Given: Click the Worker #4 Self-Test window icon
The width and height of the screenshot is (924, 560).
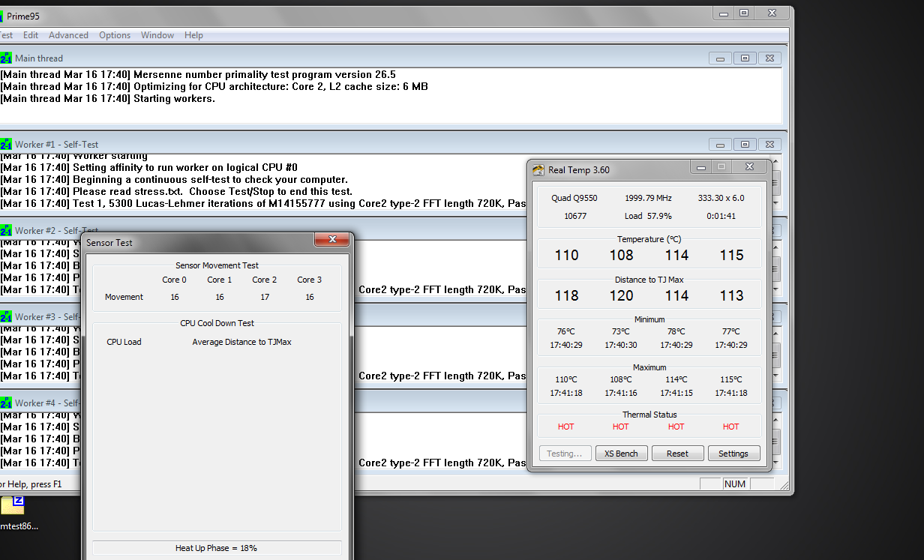Looking at the screenshot, I should tap(5, 403).
